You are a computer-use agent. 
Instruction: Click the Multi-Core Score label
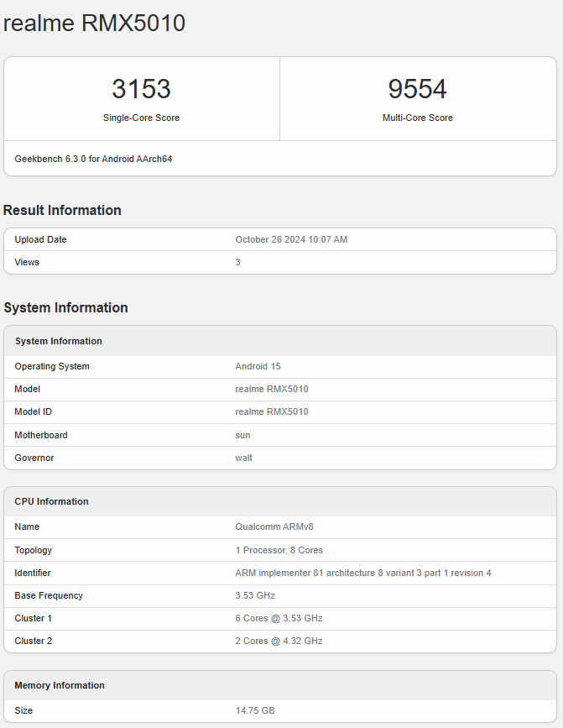(x=417, y=118)
